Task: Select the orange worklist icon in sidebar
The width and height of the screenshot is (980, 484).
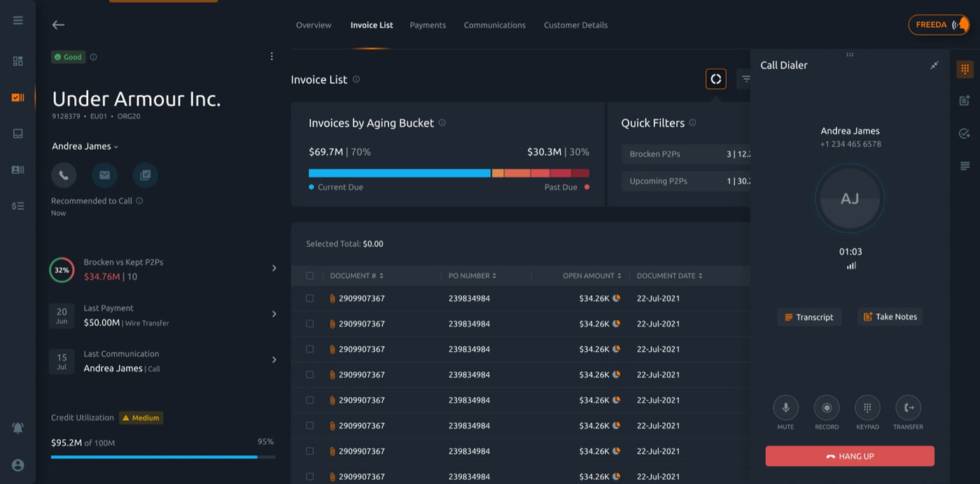Action: (x=18, y=97)
